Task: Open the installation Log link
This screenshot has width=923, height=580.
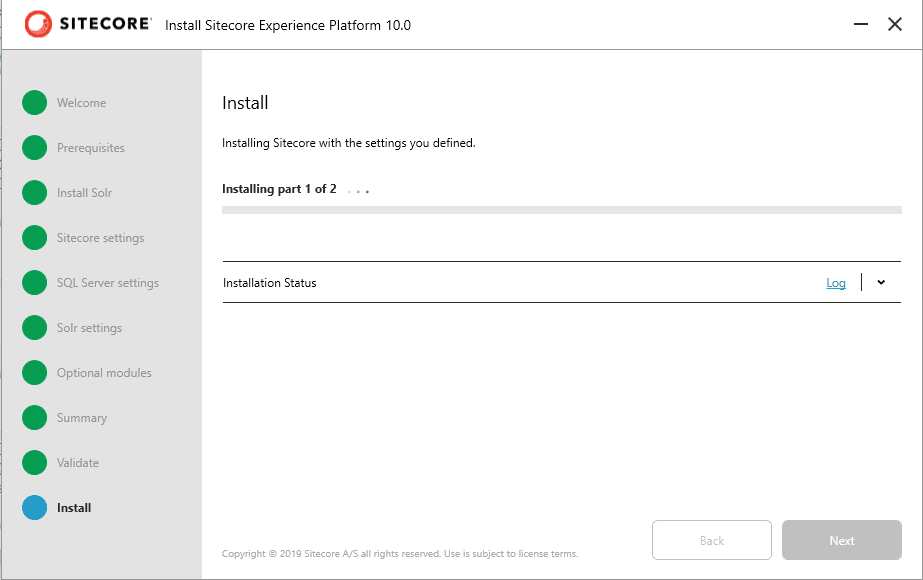Action: click(836, 283)
